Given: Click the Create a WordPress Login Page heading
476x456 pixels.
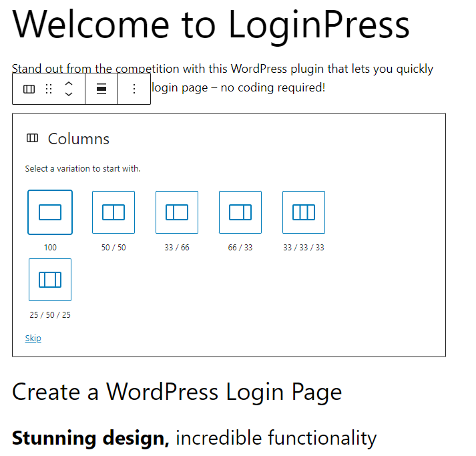Looking at the screenshot, I should click(177, 392).
